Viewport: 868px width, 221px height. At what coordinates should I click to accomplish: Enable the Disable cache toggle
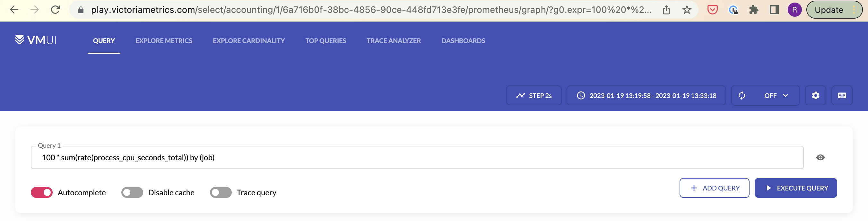pyautogui.click(x=132, y=192)
